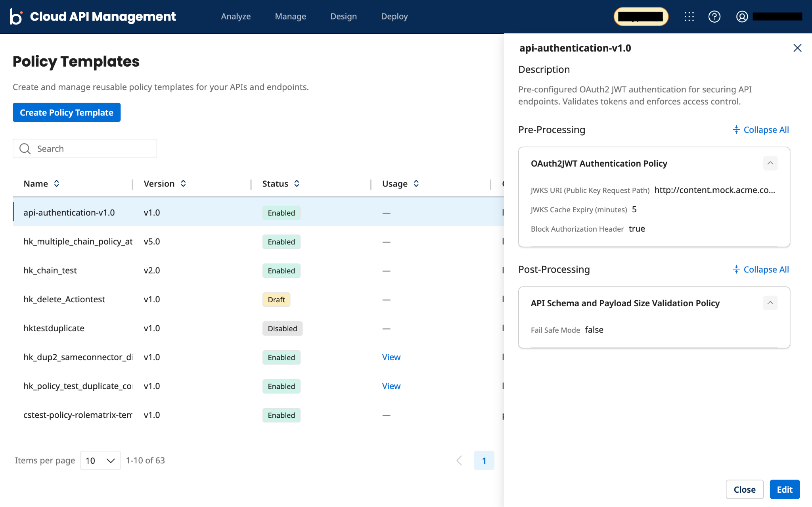Click the Draft status badge

tap(276, 300)
